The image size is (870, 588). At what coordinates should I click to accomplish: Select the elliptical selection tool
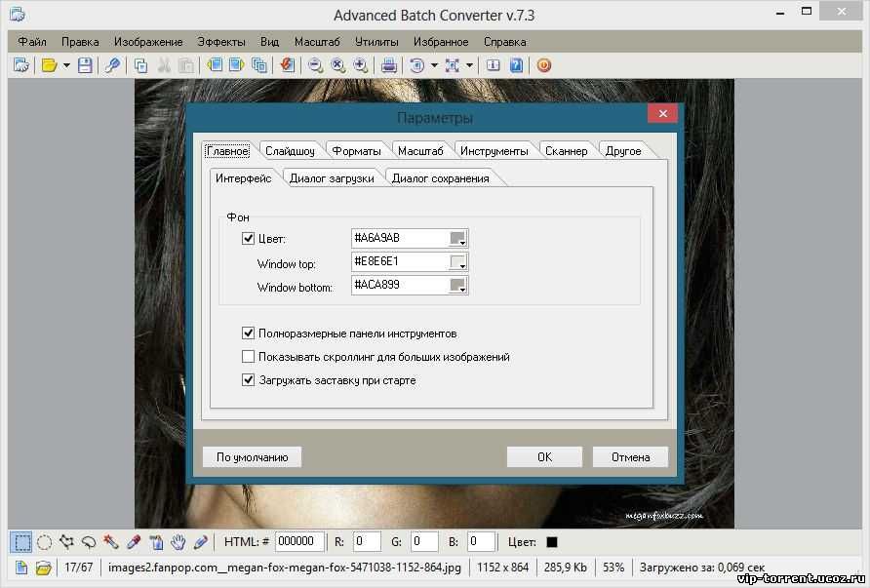coord(44,541)
